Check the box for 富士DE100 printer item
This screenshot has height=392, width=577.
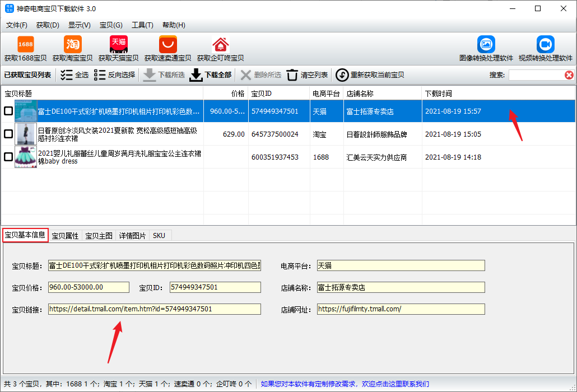pos(8,111)
